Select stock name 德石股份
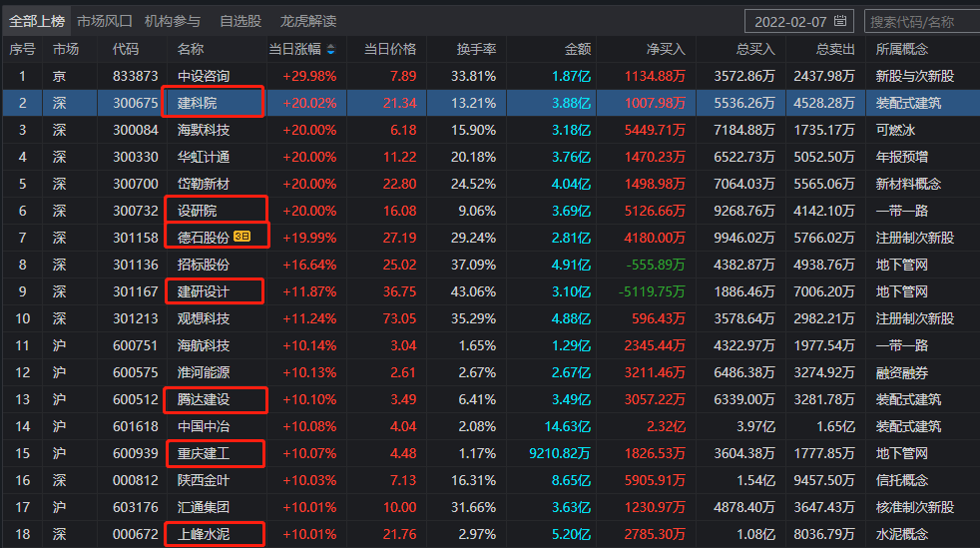 point(204,238)
